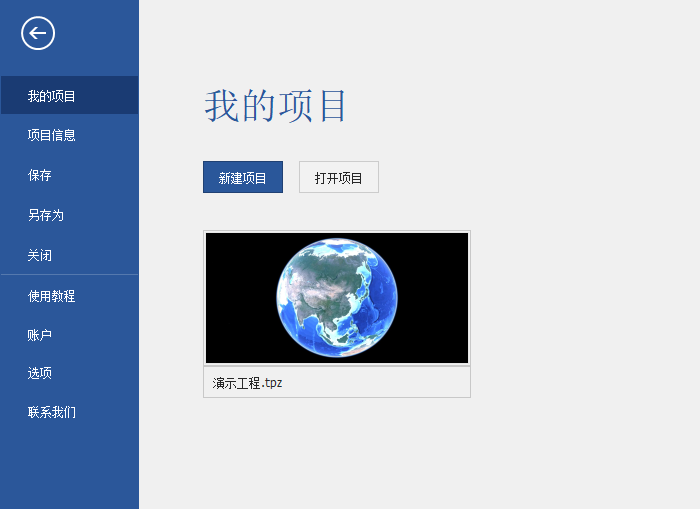Go to the 账户 section
The width and height of the screenshot is (700, 509).
(40, 335)
